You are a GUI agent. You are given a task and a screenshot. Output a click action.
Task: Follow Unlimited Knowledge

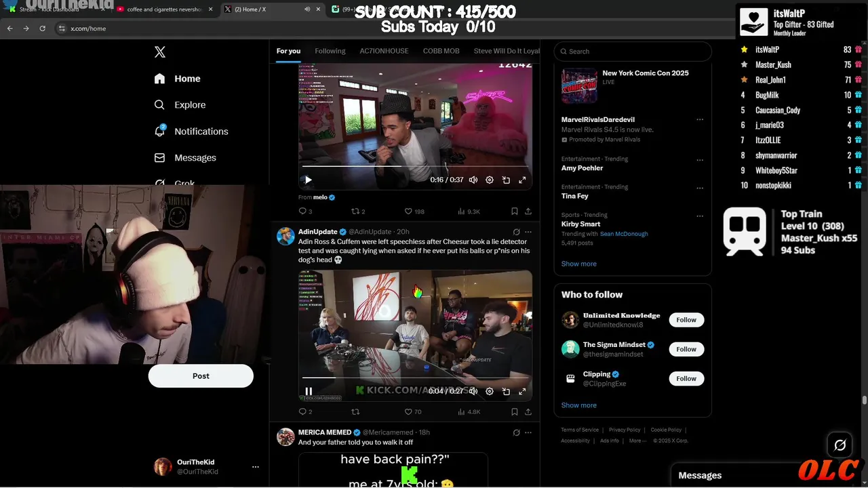[686, 320]
